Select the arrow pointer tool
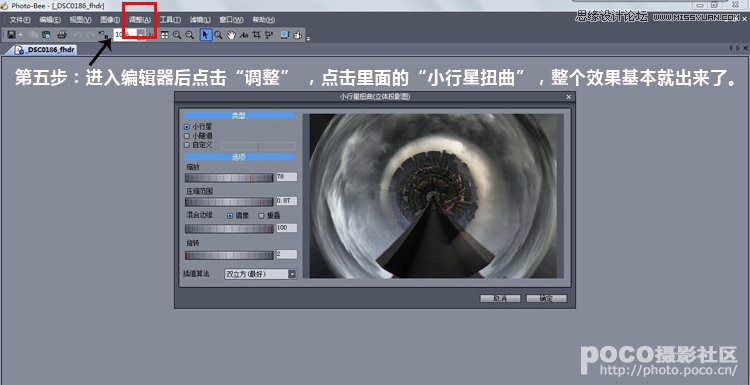750x385 pixels. coord(206,34)
